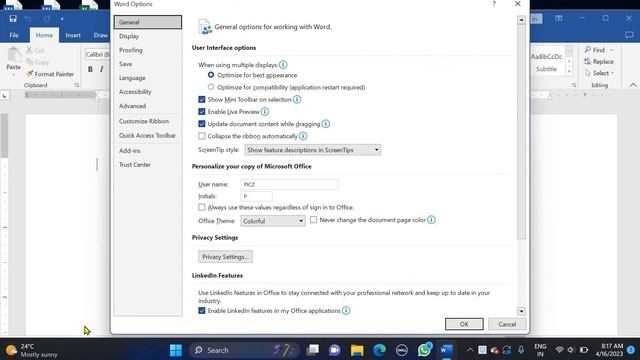Click the Find tool in Editing group
Image resolution: width=640 pixels, height=360 pixels.
[595, 49]
